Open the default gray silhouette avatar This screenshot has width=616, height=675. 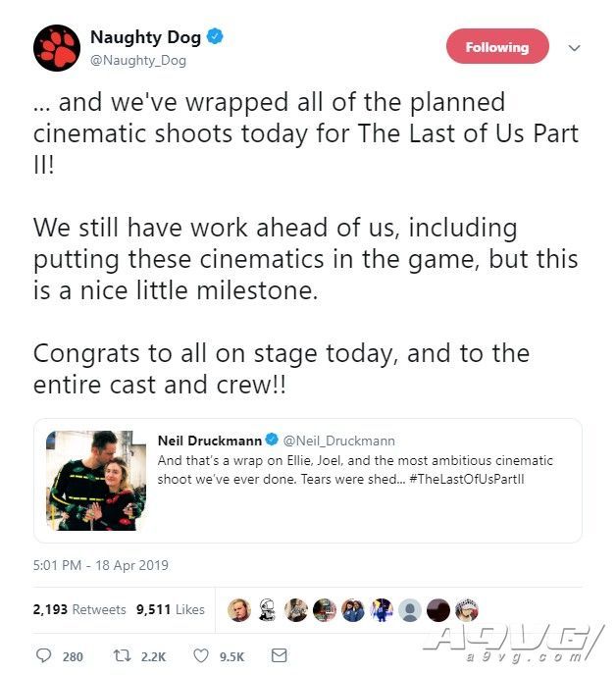point(409,609)
